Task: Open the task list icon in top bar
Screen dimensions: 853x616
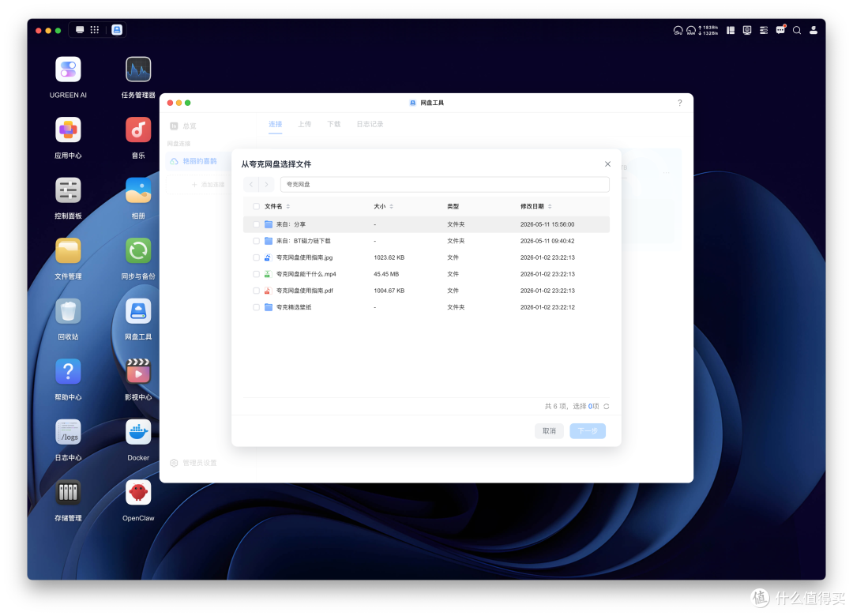Action: coord(764,31)
